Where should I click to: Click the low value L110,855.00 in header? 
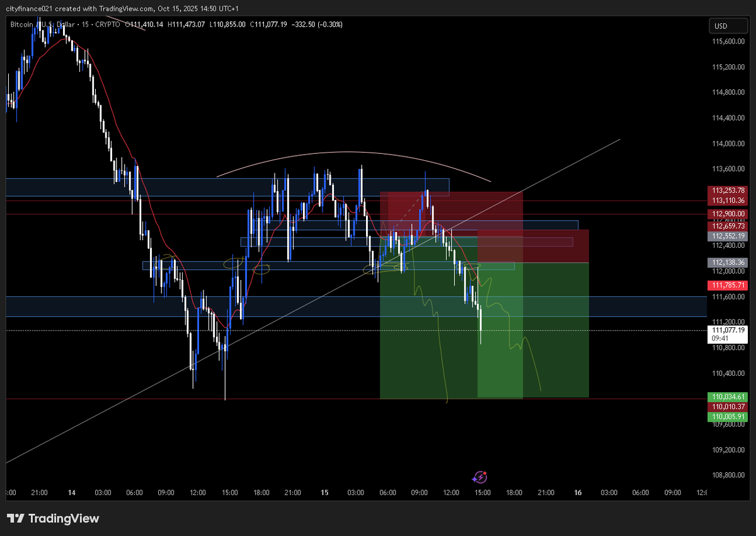(227, 24)
